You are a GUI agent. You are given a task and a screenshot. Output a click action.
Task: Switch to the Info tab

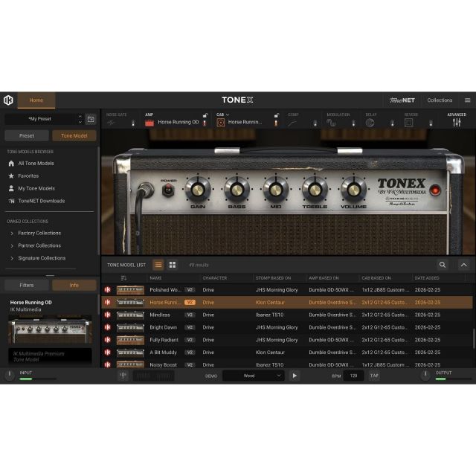pyautogui.click(x=74, y=285)
